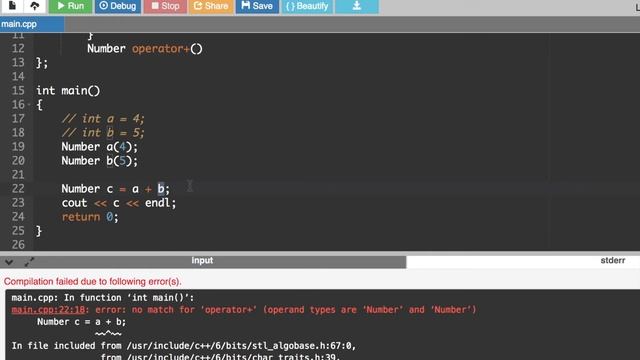
Task: Select the main.cpp file tab
Action: click(x=32, y=24)
